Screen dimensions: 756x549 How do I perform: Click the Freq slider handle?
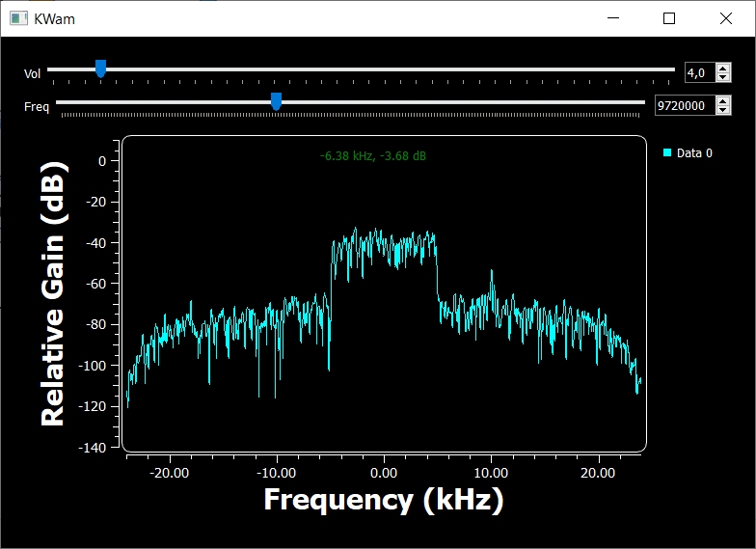[x=276, y=101]
